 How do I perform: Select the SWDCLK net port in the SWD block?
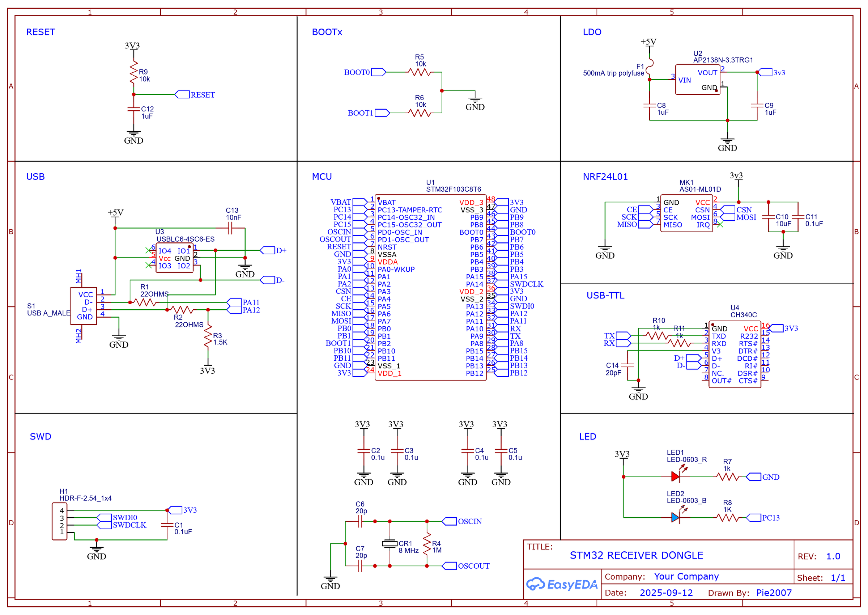tap(104, 525)
